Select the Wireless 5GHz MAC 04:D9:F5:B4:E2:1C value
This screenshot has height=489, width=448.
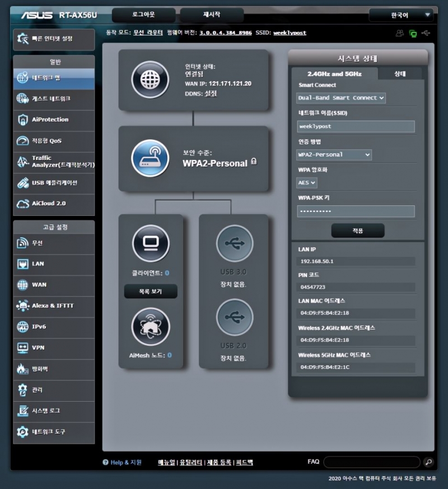coord(325,367)
